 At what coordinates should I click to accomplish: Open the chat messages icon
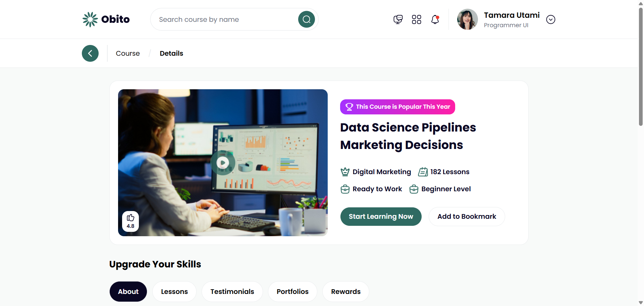(398, 19)
